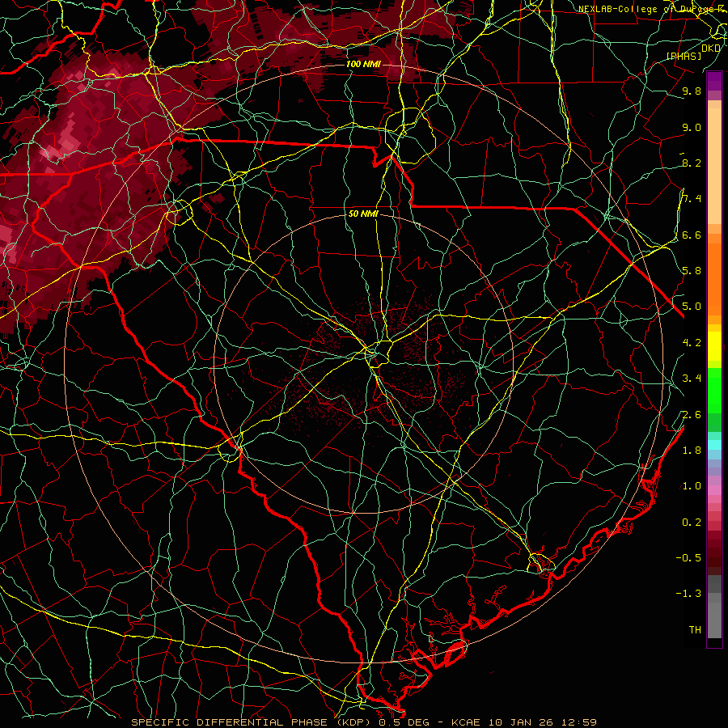Pick the peach band near 8.2
This screenshot has height=728, width=728.
(714, 167)
